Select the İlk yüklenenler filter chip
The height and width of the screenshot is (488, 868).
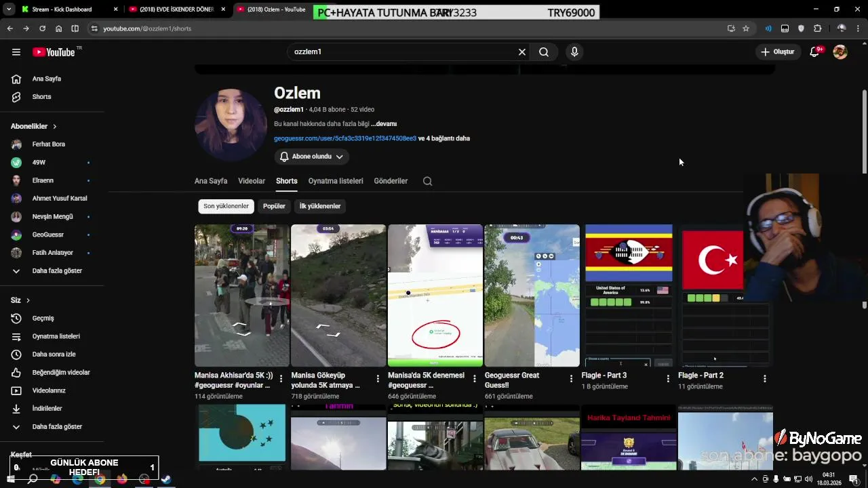pos(320,206)
